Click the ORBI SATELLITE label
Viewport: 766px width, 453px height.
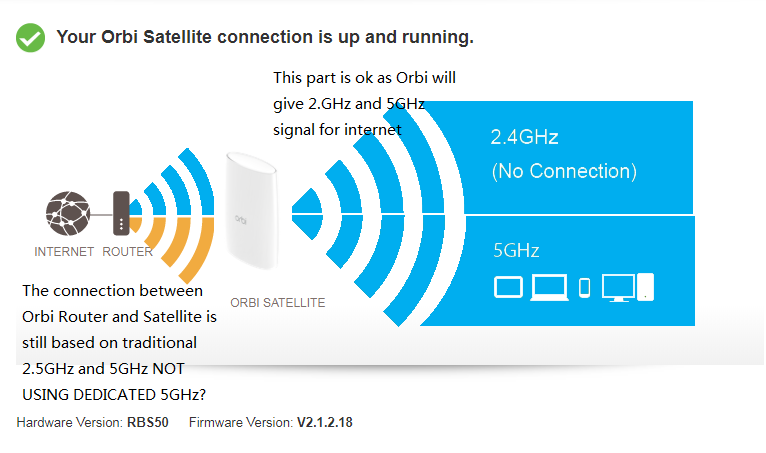pos(278,301)
